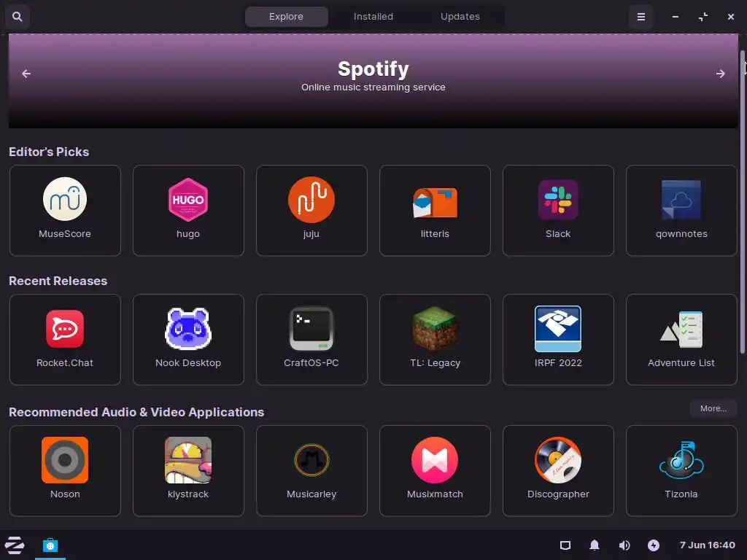Open the Spotify featured banner
The image size is (747, 560).
point(373,80)
